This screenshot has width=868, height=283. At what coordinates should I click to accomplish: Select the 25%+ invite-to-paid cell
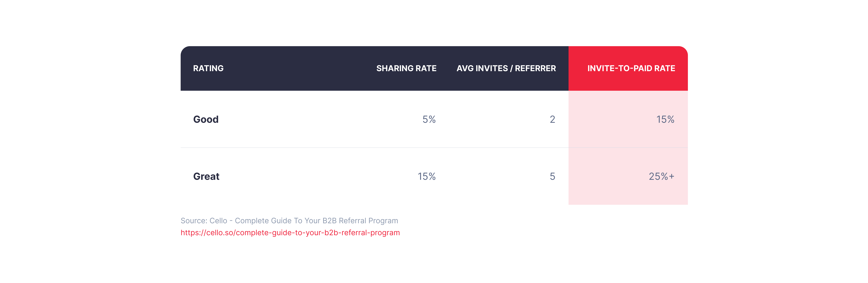[661, 176]
